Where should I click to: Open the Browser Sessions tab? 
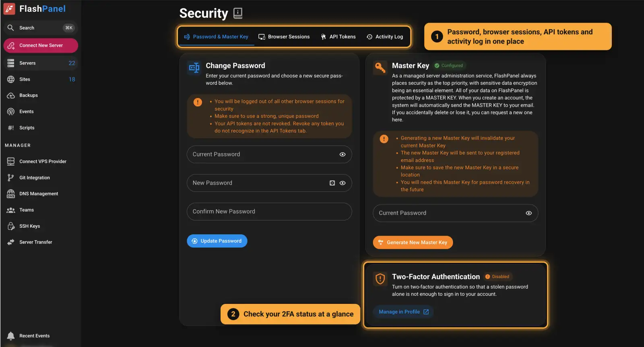[284, 37]
